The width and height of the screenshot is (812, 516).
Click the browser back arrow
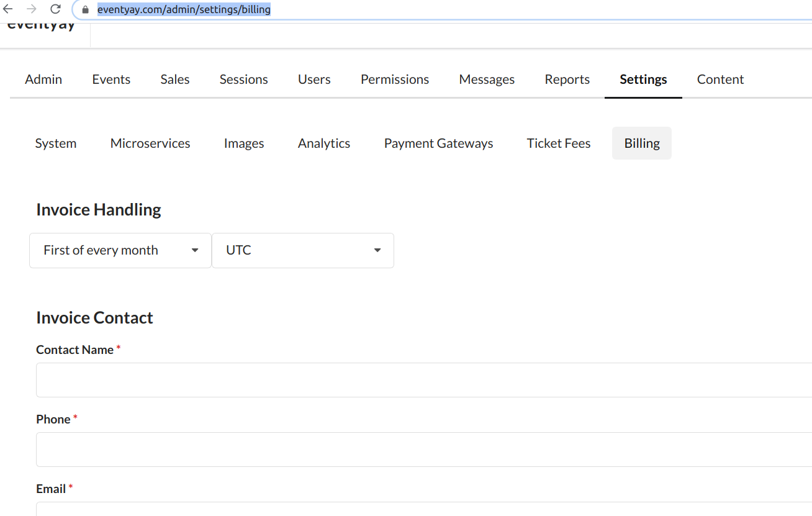tap(8, 9)
